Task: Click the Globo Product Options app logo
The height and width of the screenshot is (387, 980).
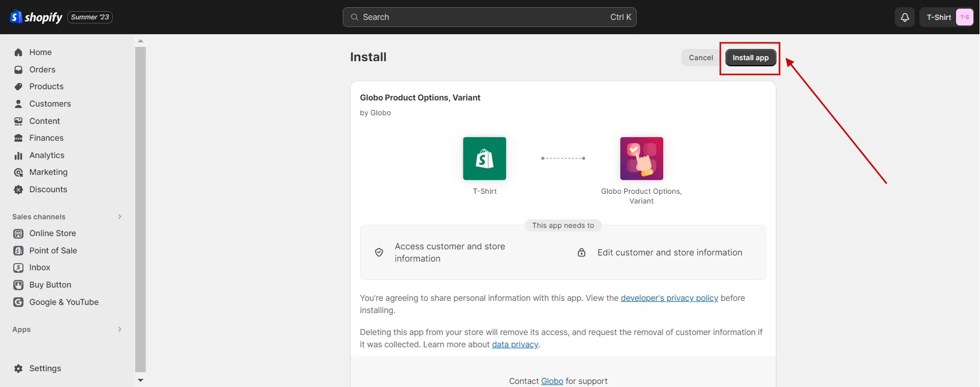Action: point(642,159)
